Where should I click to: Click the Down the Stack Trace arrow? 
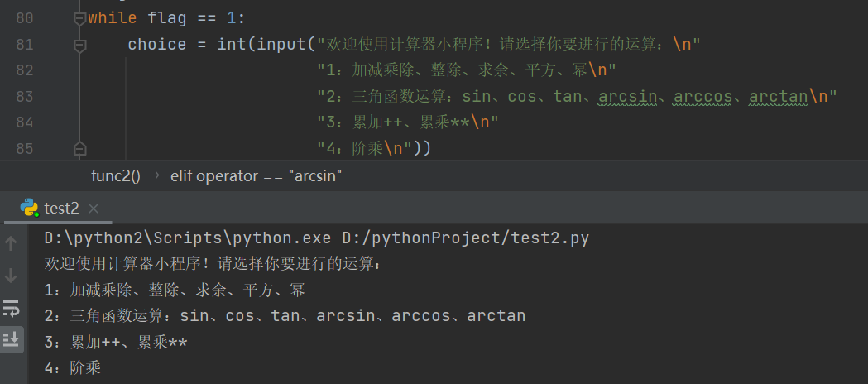tap(12, 275)
